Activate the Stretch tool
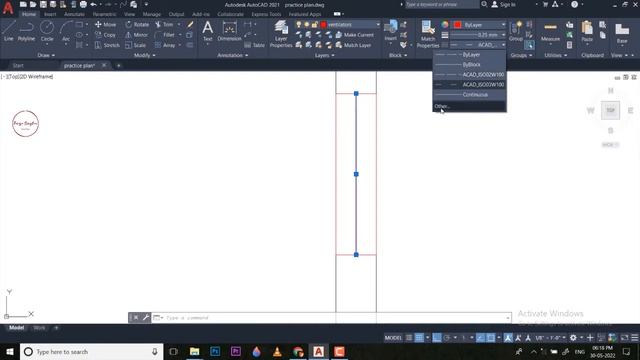The image size is (640, 360). point(107,45)
